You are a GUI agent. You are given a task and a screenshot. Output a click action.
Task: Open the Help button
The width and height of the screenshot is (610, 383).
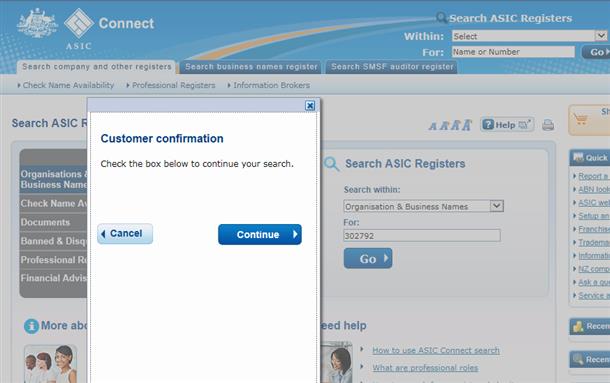coord(507,125)
